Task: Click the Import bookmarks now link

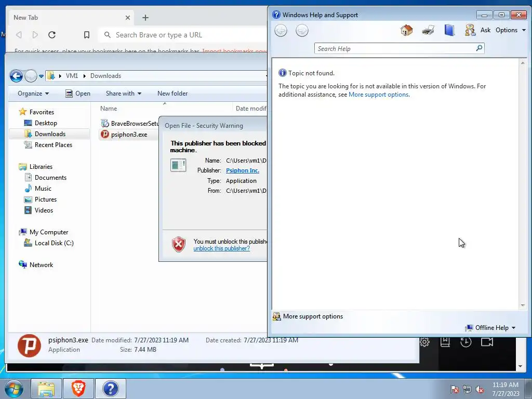Action: (234, 51)
